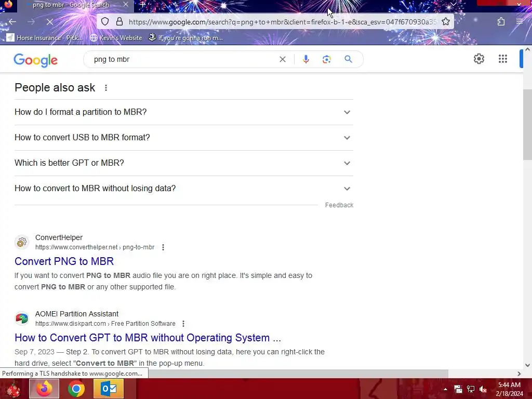
Task: Expand 'How to convert USB to MBR format?'
Action: click(183, 137)
